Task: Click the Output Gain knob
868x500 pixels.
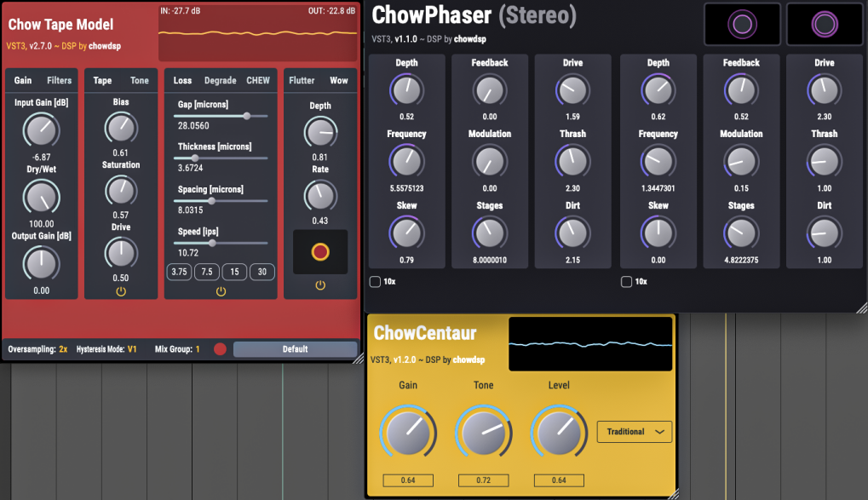Action: coord(41,264)
